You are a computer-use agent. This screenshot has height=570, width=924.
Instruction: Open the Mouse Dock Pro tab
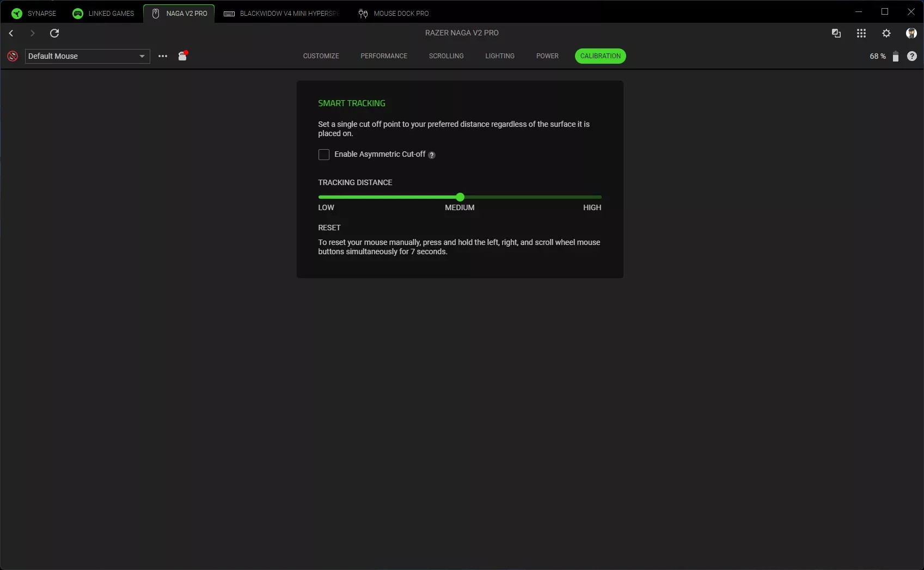pyautogui.click(x=394, y=14)
